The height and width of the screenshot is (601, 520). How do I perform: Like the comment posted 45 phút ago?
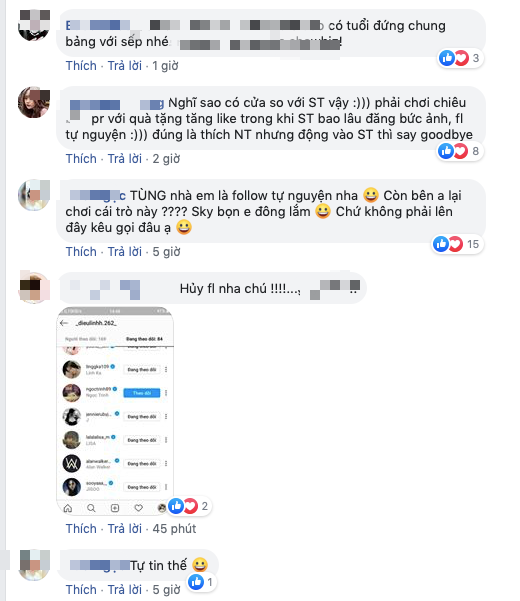tap(81, 529)
